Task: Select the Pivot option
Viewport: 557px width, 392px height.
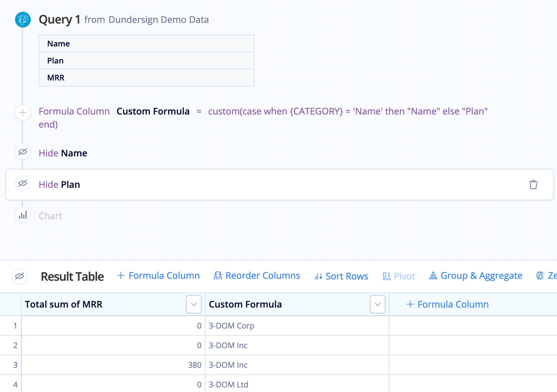Action: click(x=399, y=276)
